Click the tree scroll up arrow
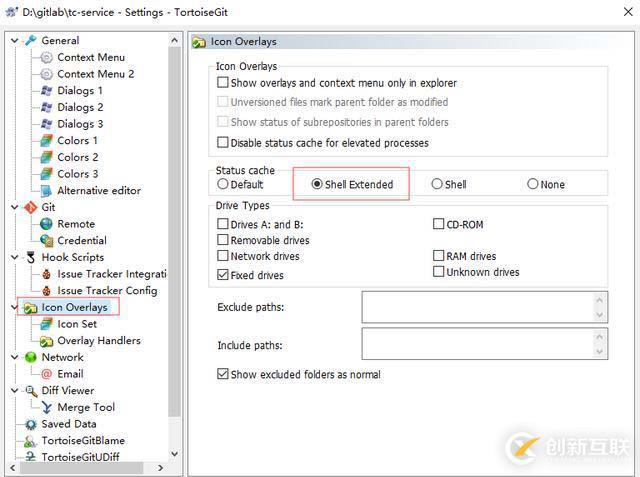Viewport: 640px width, 477px height. 174,40
